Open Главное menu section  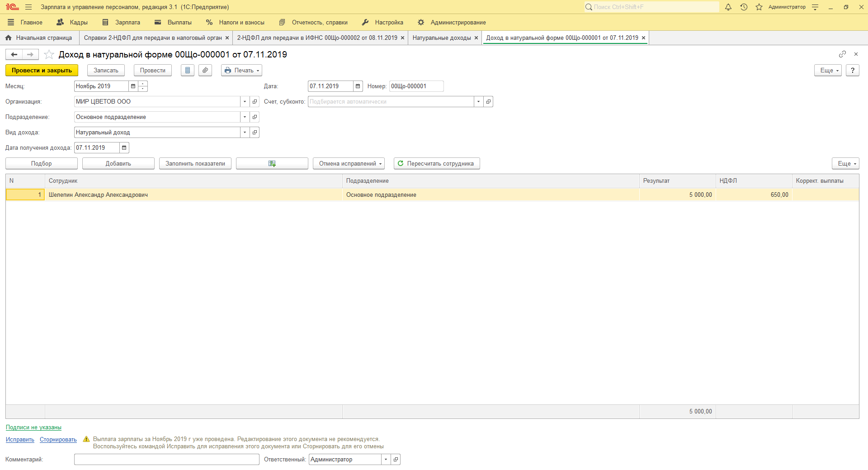pyautogui.click(x=25, y=22)
